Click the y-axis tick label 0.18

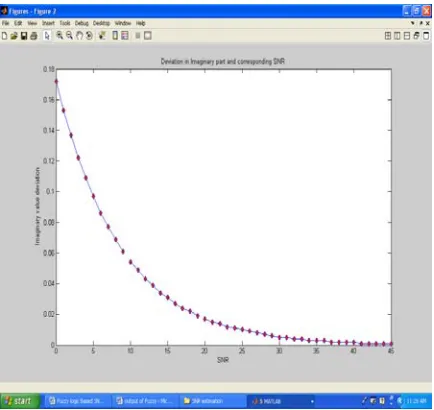48,69
